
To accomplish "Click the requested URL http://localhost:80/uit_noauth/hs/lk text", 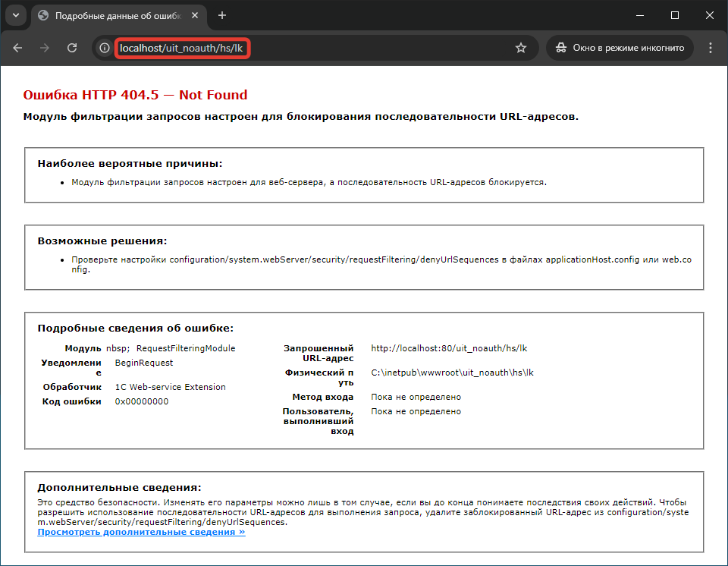I will point(448,348).
